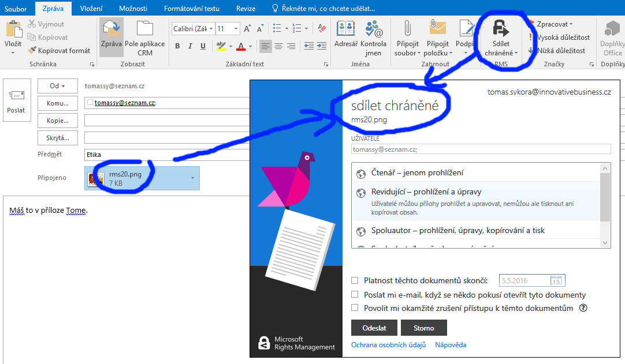Open the font name Calibri dropdown

(x=211, y=29)
